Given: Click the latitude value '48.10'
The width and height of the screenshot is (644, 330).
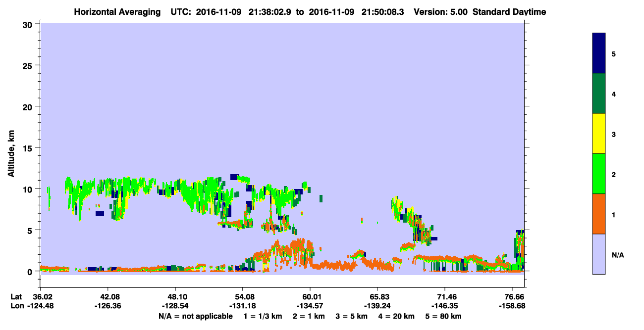Looking at the screenshot, I should point(175,296).
